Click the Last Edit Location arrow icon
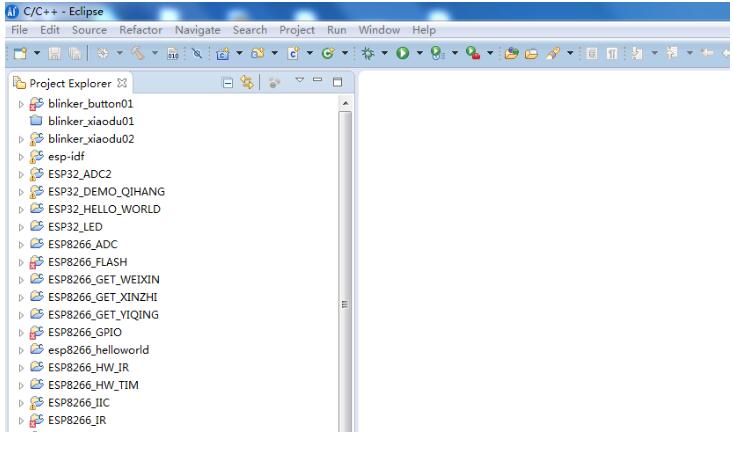Viewport: 733px width, 451px height. 708,53
